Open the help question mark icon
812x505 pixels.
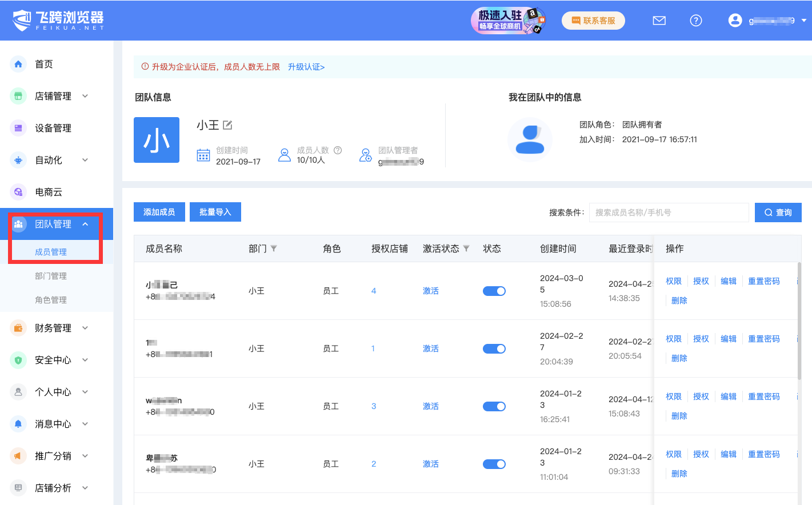point(696,21)
